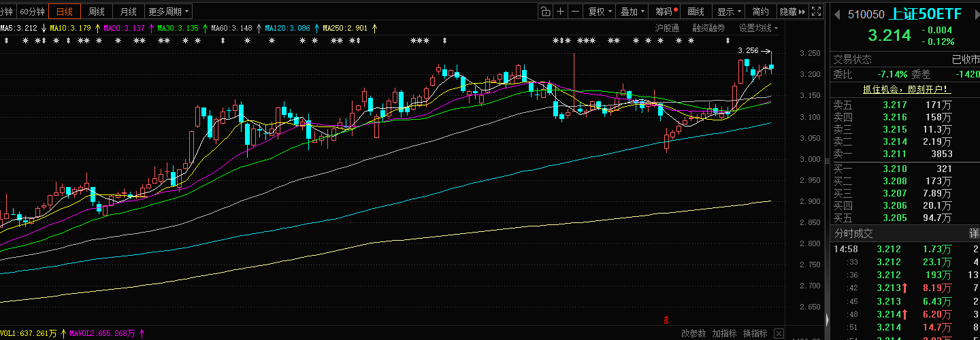
Task: Click 改参数 to edit indicator parameters
Action: tap(693, 333)
